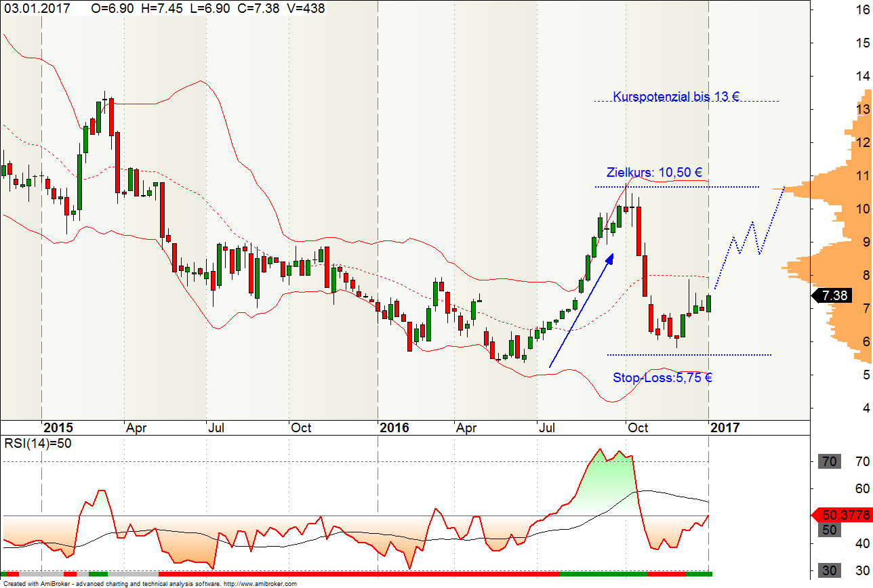
Task: Click the O=6.90 open value
Action: [x=113, y=8]
